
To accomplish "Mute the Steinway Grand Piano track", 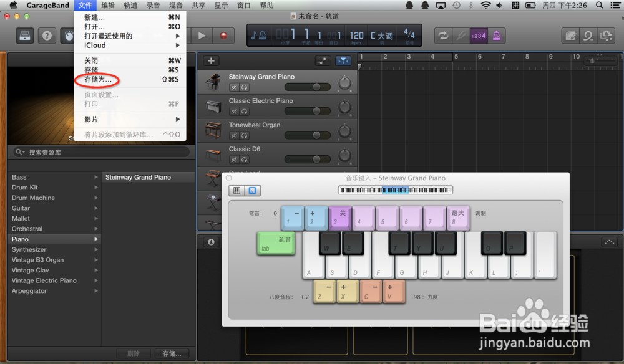I will click(x=234, y=87).
